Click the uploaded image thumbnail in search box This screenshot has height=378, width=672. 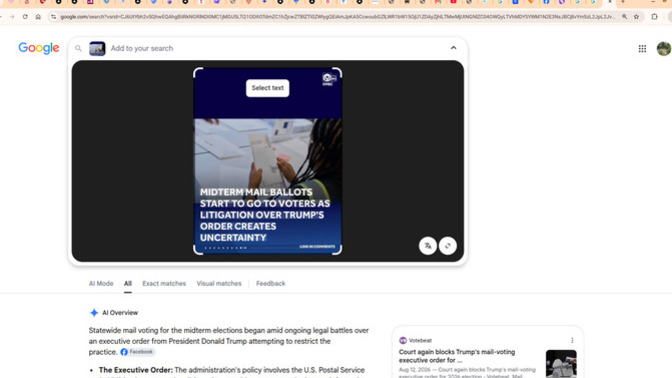tap(97, 48)
